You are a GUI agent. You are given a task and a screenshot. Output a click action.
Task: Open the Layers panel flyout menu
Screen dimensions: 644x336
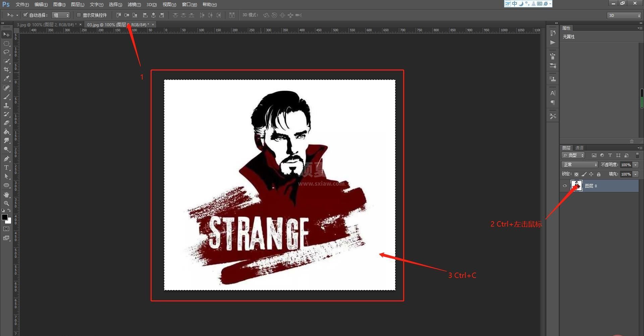tap(640, 148)
